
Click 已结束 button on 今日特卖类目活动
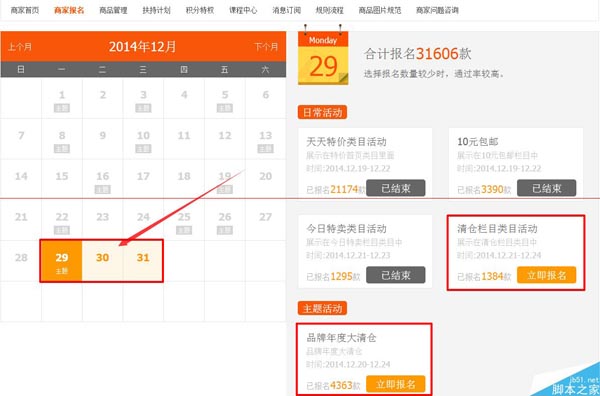point(396,275)
